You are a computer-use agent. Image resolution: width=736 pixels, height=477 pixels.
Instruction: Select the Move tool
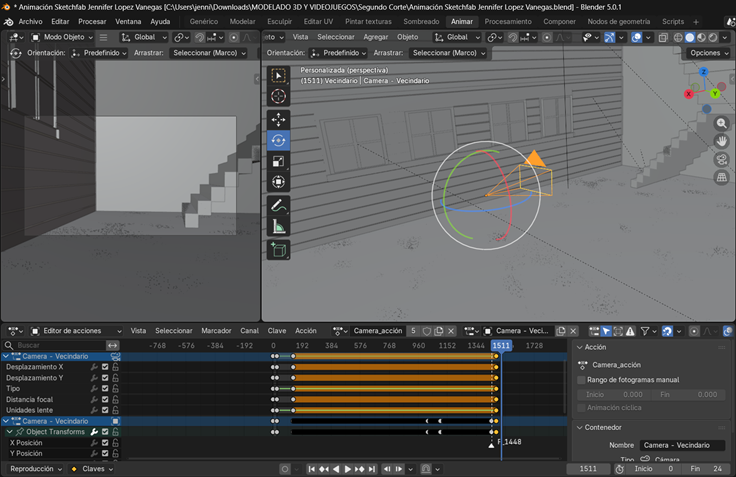click(x=278, y=120)
